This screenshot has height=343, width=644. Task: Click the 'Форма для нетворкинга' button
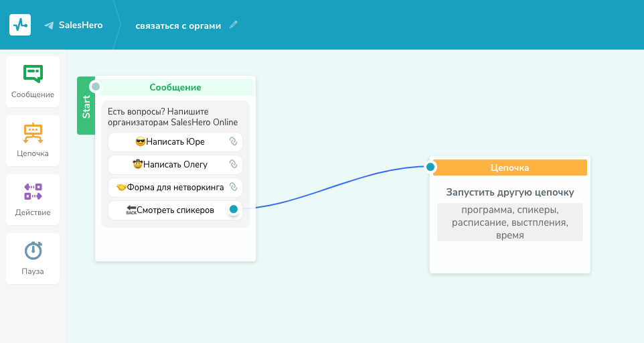click(175, 188)
